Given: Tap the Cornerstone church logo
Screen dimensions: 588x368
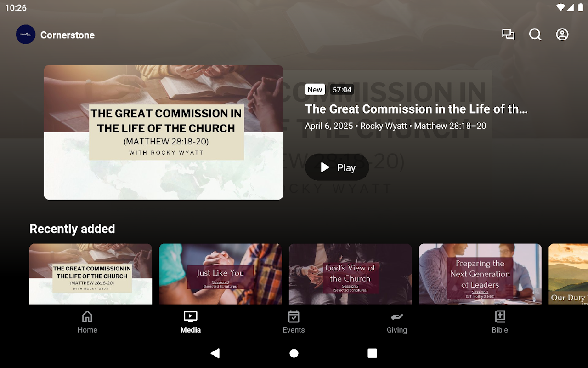Looking at the screenshot, I should tap(26, 34).
